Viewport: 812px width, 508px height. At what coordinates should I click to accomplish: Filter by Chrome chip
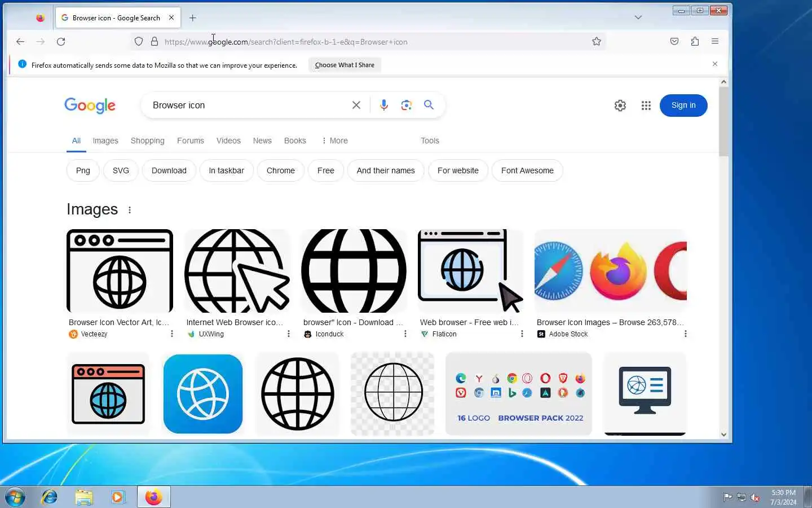tap(281, 170)
